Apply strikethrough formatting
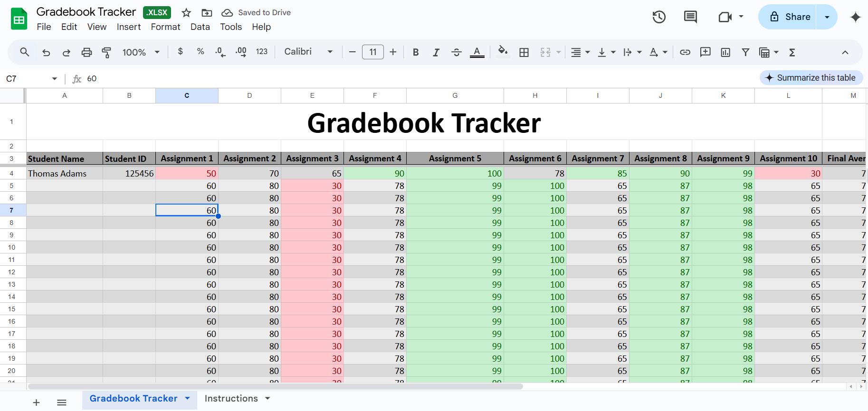Screen dimensions: 868x411 (x=457, y=52)
